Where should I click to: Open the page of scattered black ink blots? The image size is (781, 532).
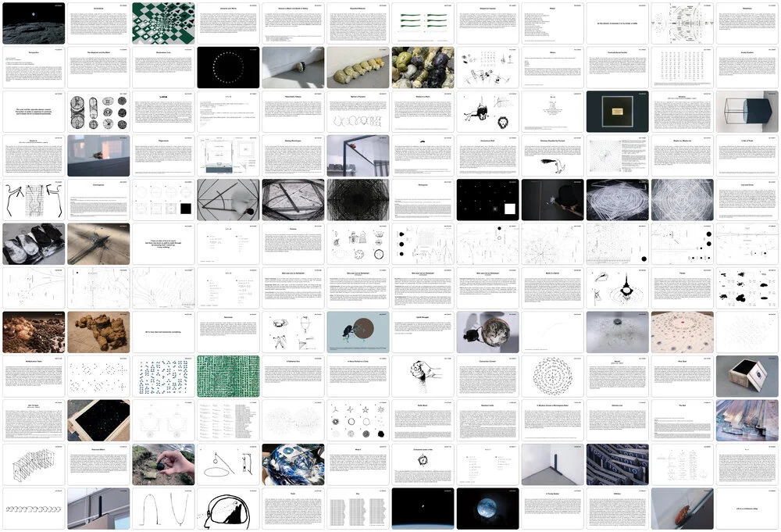coord(747,288)
